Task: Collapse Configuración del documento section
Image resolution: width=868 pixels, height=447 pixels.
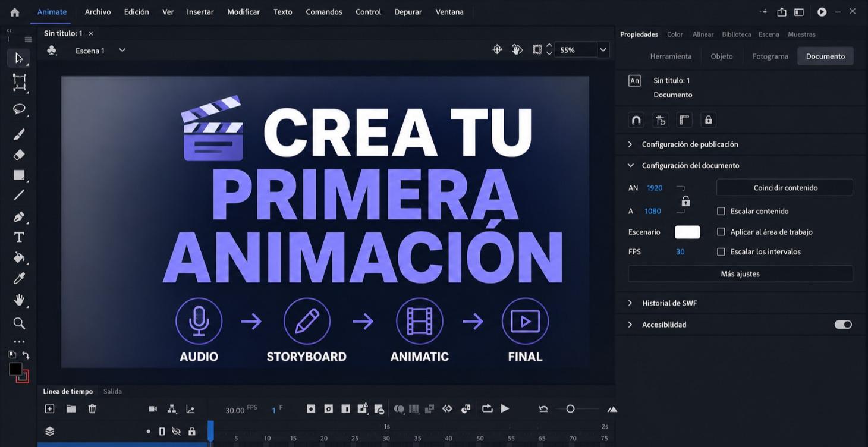Action: (630, 166)
